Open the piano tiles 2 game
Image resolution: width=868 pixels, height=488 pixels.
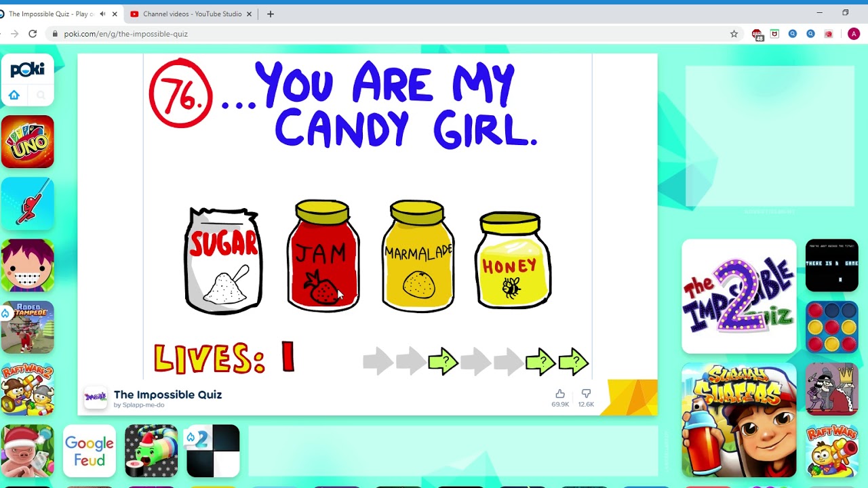pos(213,451)
